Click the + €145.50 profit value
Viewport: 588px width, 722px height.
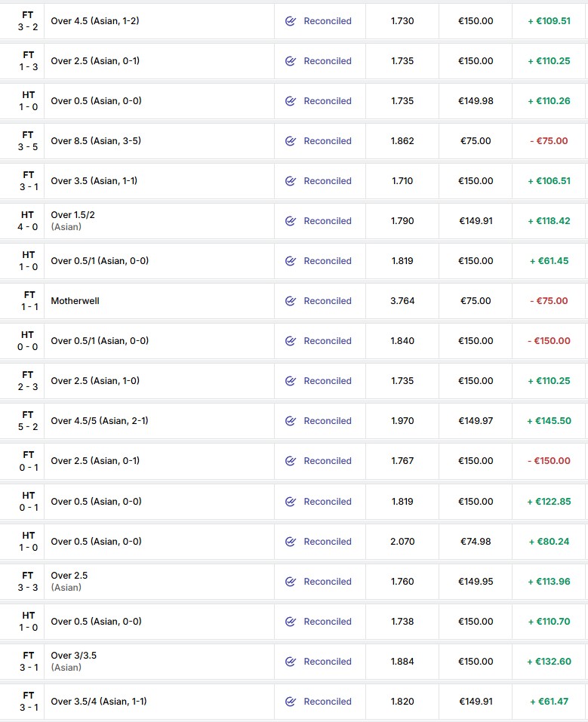[x=549, y=421]
